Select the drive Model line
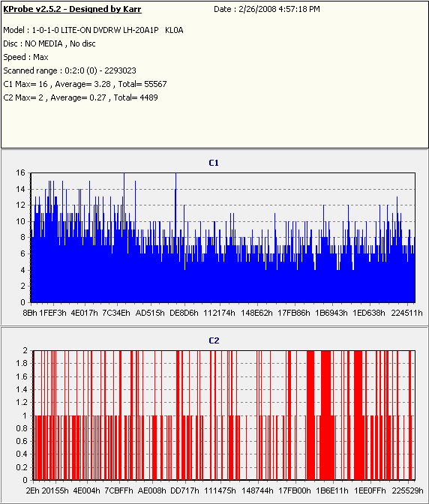The width and height of the screenshot is (429, 504). [x=93, y=30]
